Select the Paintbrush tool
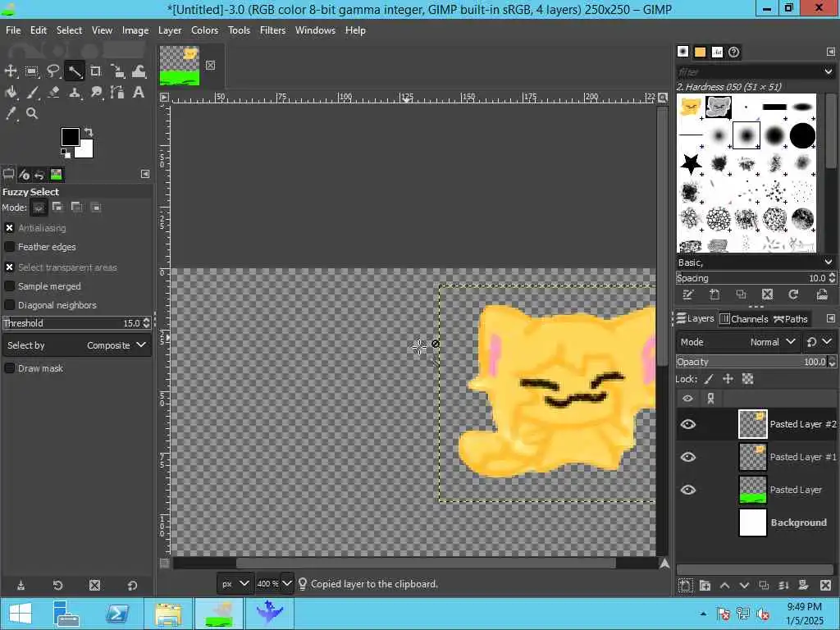 click(32, 92)
